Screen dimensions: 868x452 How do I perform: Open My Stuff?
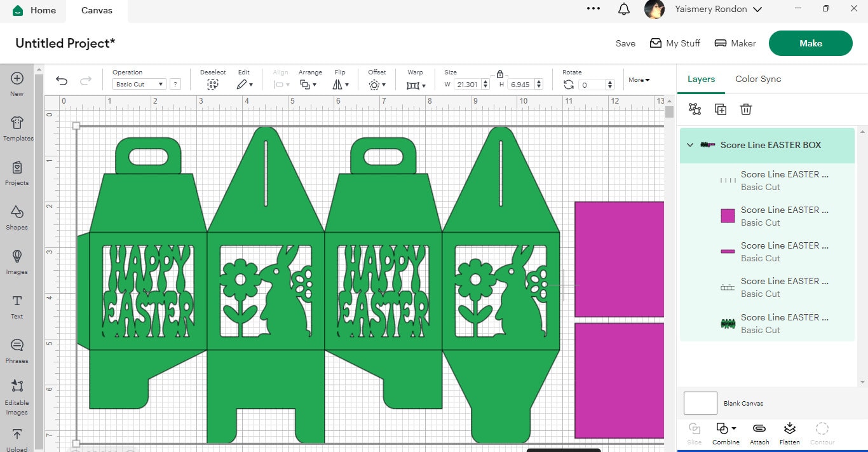675,43
